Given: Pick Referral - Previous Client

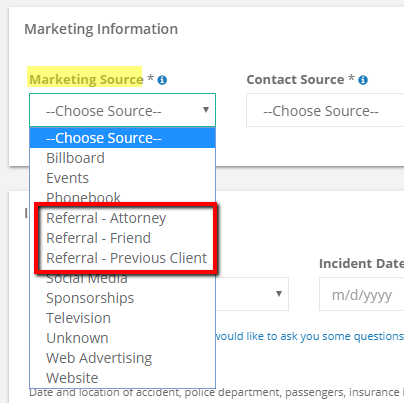Looking at the screenshot, I should point(123,258).
